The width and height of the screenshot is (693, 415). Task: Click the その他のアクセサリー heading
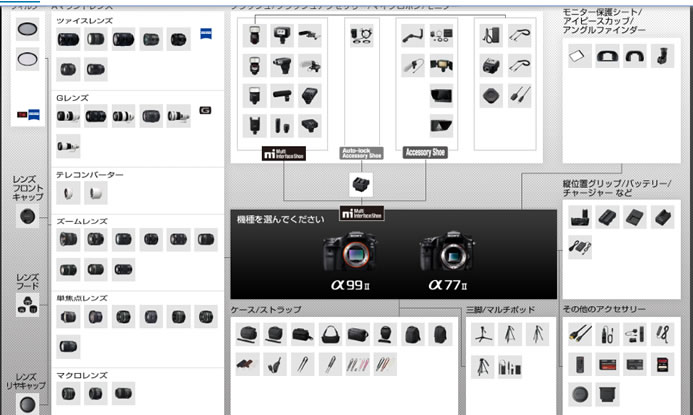(604, 309)
